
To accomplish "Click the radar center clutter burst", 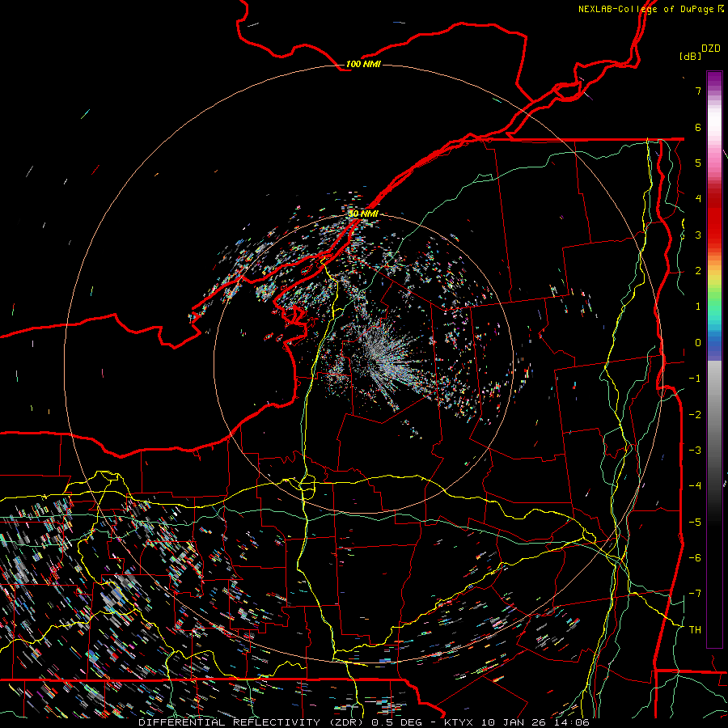I will click(382, 355).
